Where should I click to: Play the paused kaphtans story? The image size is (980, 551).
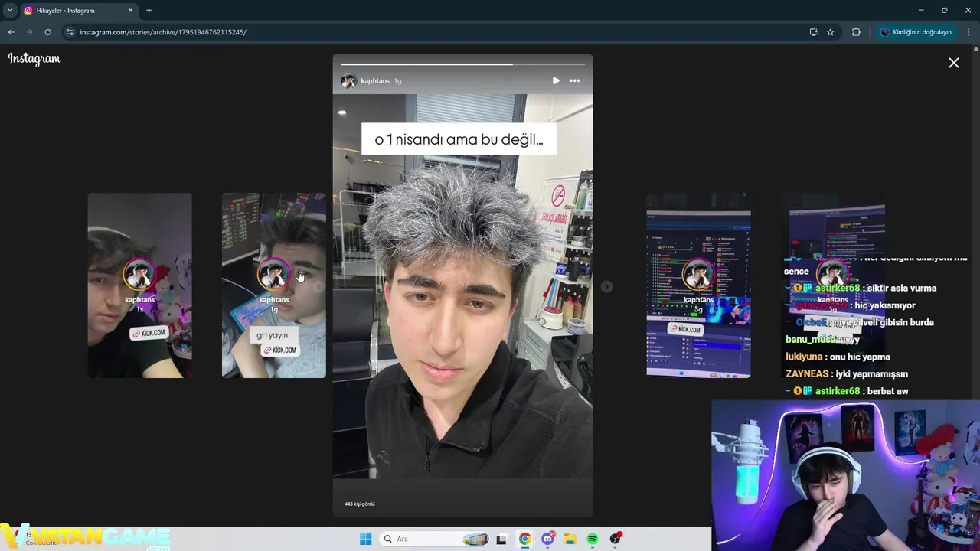[x=556, y=80]
